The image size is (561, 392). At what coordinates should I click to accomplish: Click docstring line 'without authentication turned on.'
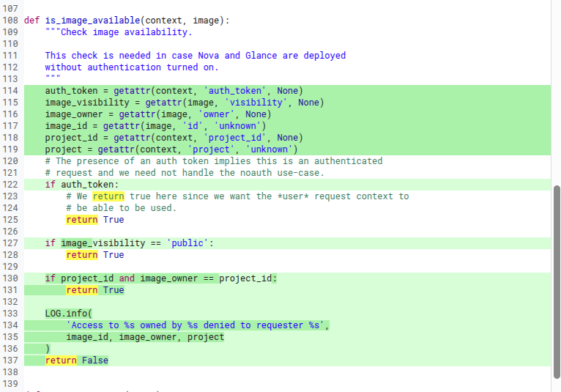click(132, 67)
